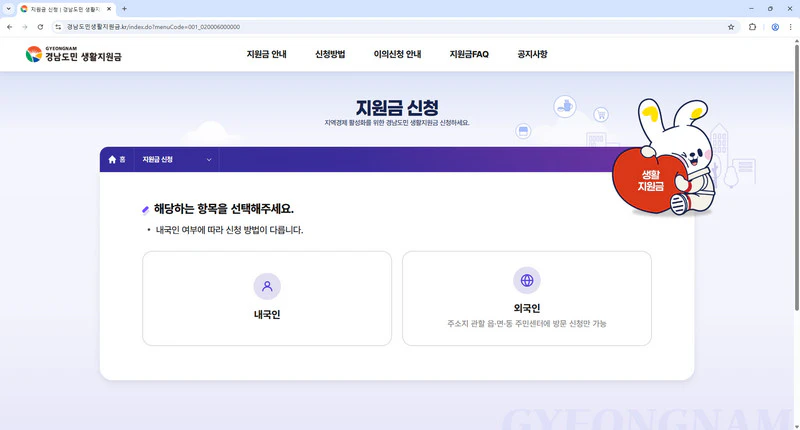Click the page vertical scrollbar
Screen dimensions: 800x430
point(796,177)
